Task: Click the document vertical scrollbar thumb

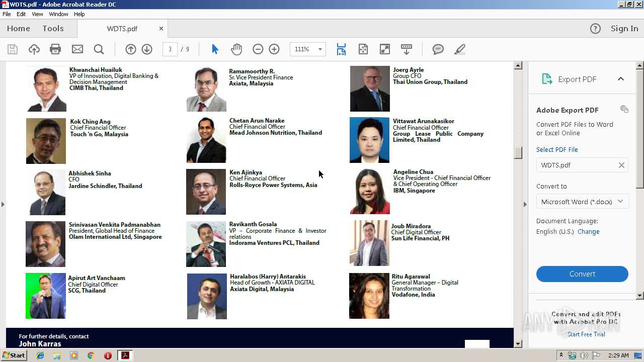Action: (x=518, y=153)
